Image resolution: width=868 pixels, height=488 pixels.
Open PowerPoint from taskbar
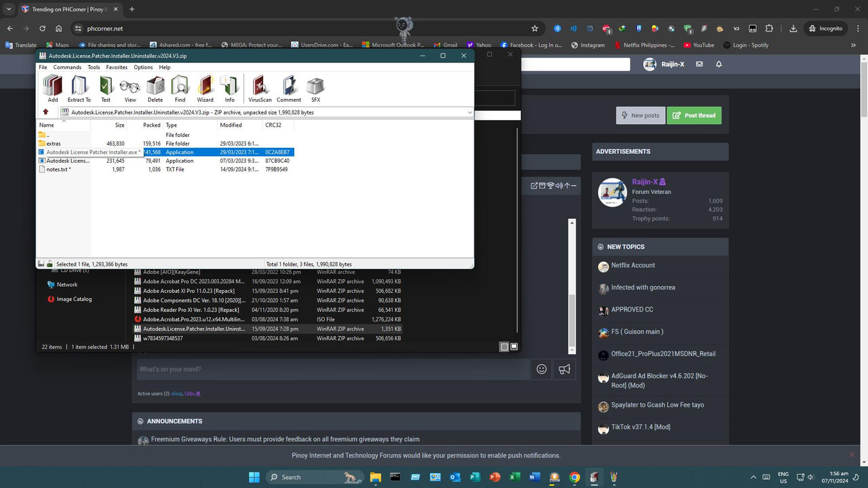pos(495,477)
